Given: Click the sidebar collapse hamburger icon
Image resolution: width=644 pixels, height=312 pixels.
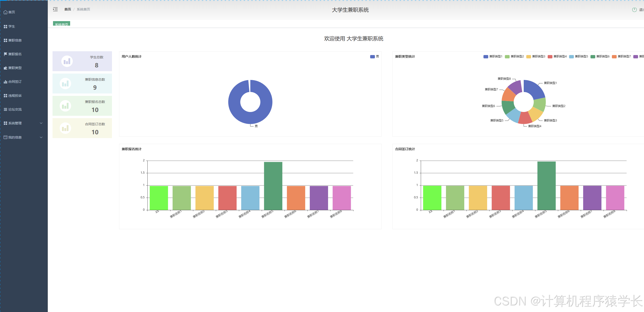Looking at the screenshot, I should [x=55, y=9].
